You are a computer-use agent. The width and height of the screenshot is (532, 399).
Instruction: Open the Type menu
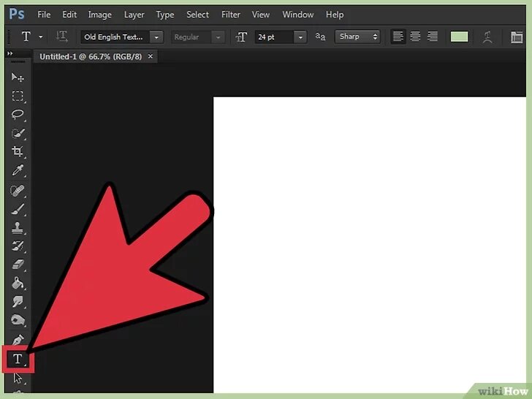165,15
